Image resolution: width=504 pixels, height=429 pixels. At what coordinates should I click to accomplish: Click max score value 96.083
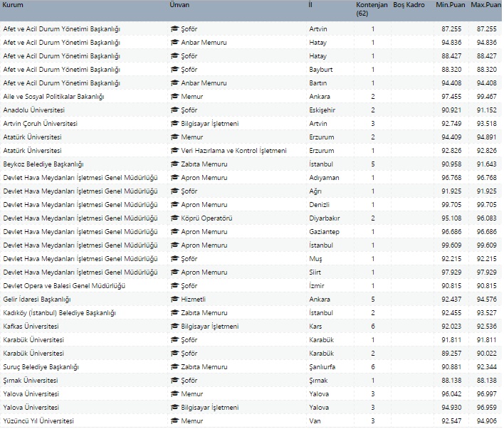[x=487, y=218]
